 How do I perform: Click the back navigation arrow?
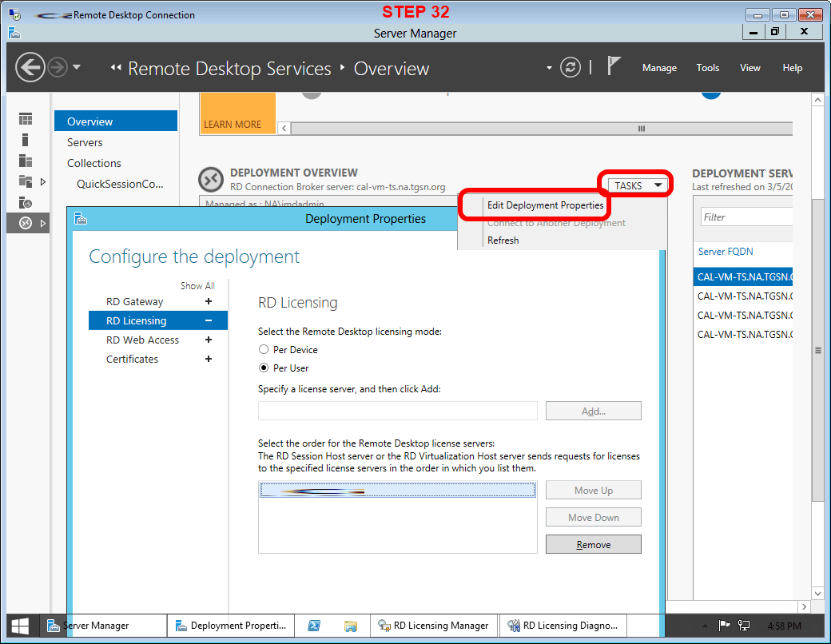pyautogui.click(x=30, y=67)
